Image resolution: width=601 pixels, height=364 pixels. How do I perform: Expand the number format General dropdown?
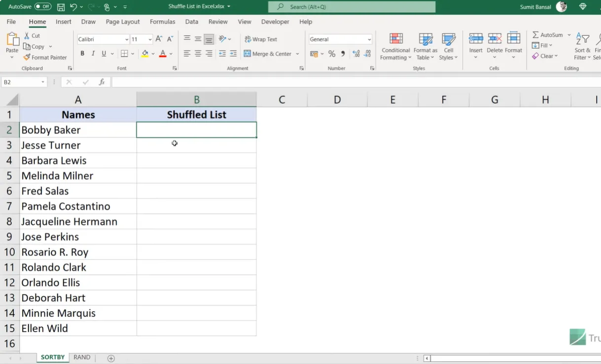click(x=369, y=39)
